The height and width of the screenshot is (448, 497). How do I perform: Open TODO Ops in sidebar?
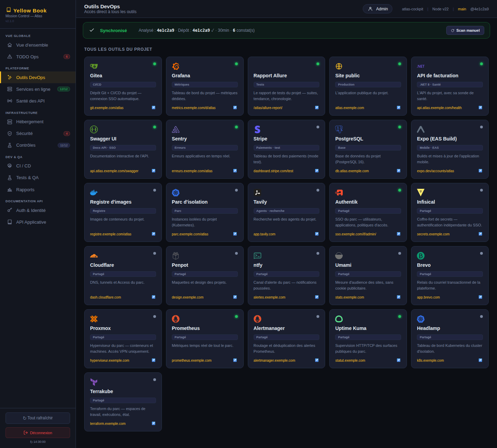click(38, 57)
